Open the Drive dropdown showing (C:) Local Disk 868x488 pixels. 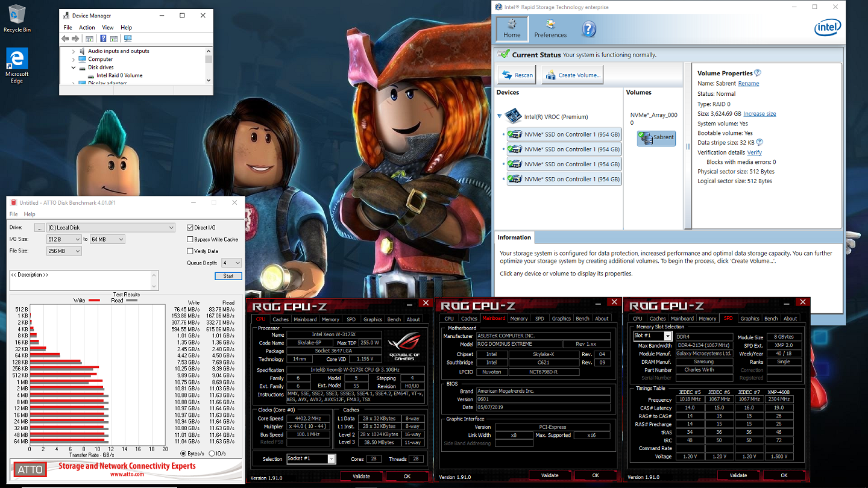pyautogui.click(x=111, y=228)
